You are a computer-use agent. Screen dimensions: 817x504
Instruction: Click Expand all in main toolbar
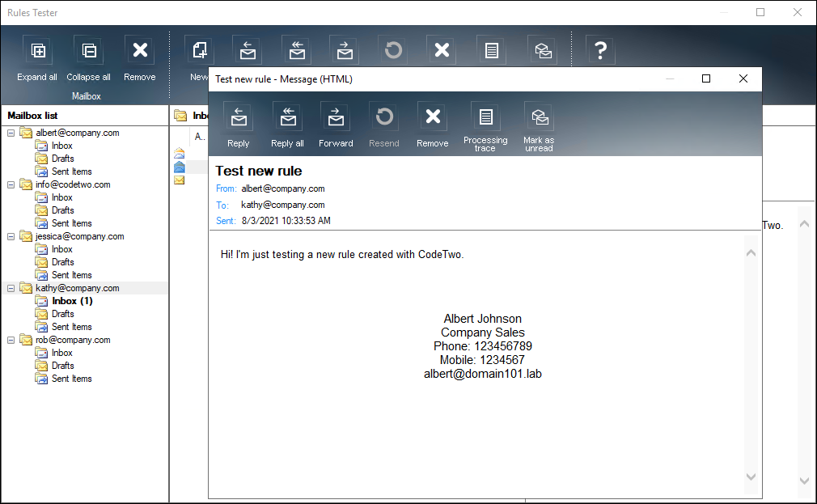click(x=37, y=59)
